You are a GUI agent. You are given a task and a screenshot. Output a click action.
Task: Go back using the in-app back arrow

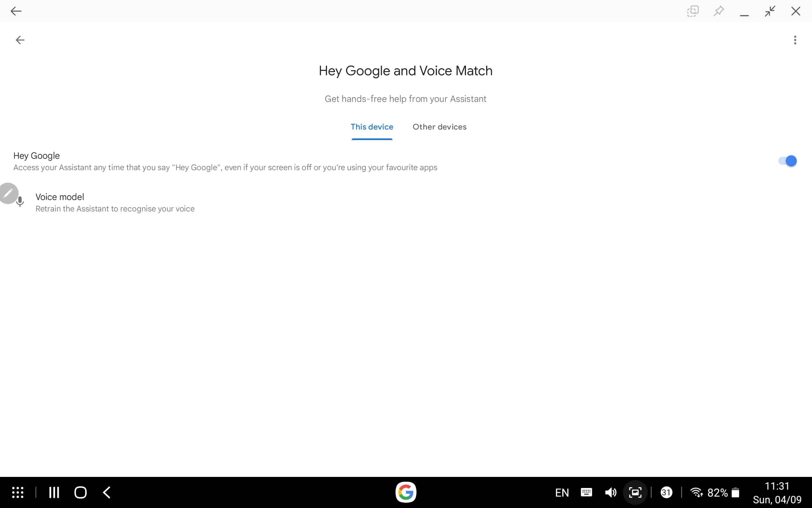coord(20,40)
